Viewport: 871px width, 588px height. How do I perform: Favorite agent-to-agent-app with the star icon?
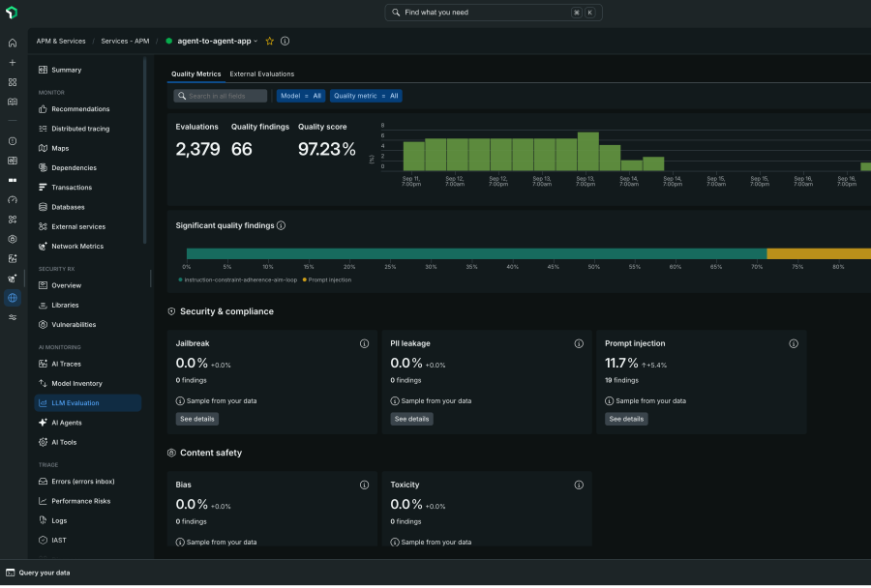click(x=270, y=41)
